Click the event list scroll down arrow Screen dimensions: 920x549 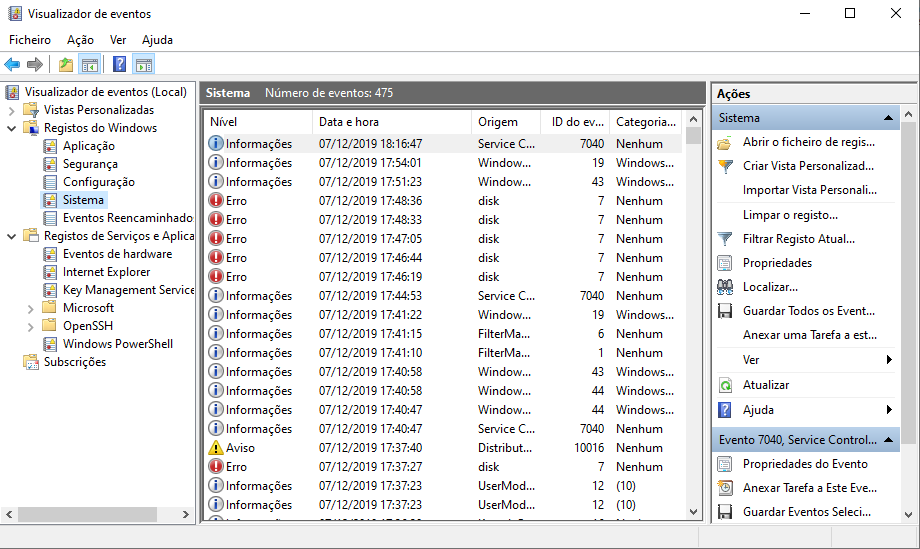pos(694,511)
